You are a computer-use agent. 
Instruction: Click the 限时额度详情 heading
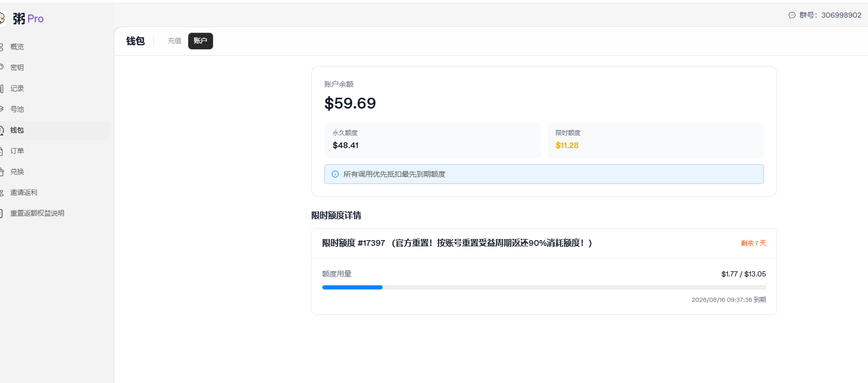[336, 215]
